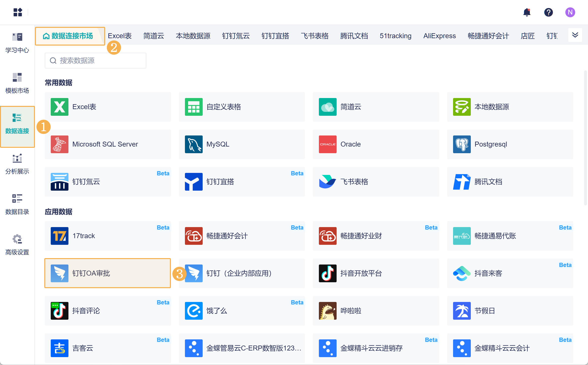
Task: Expand the tab list chevron
Action: 575,35
